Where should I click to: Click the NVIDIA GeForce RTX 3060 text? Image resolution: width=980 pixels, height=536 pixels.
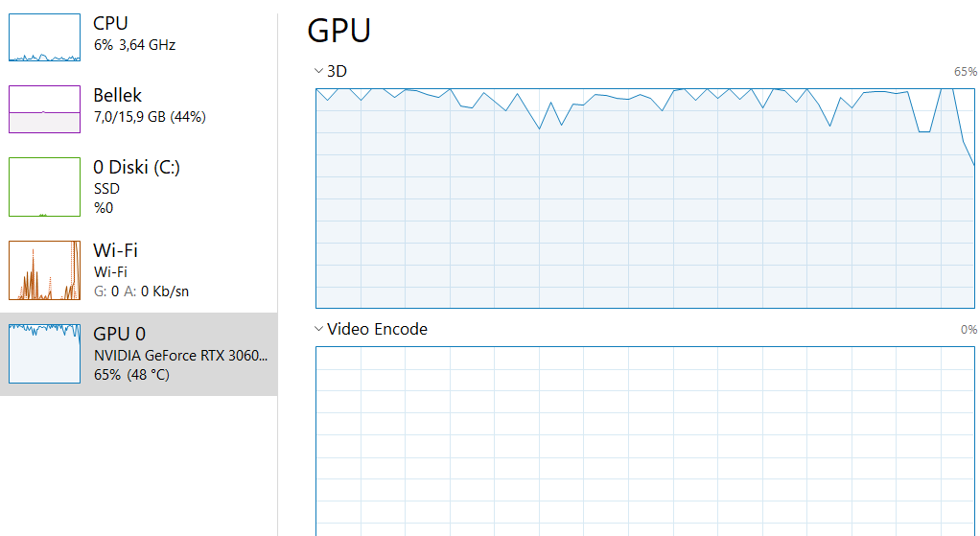(x=180, y=355)
